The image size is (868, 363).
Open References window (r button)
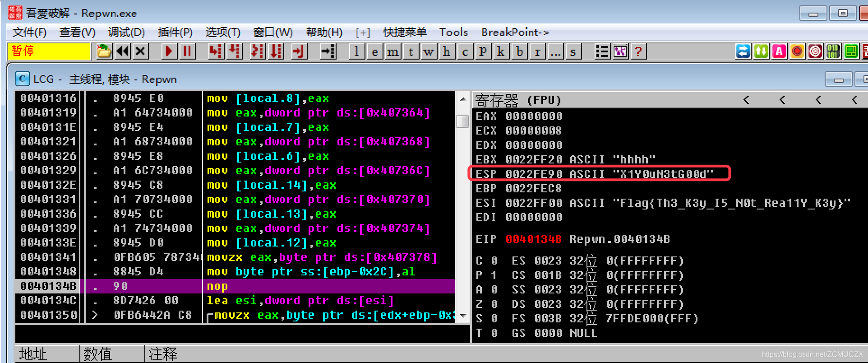[x=537, y=51]
